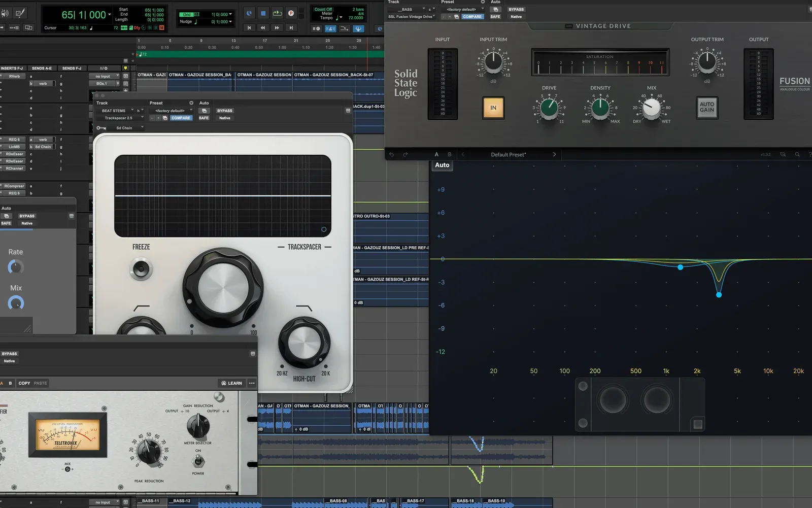
Task: Return to Zero transport button
Action: [x=249, y=28]
